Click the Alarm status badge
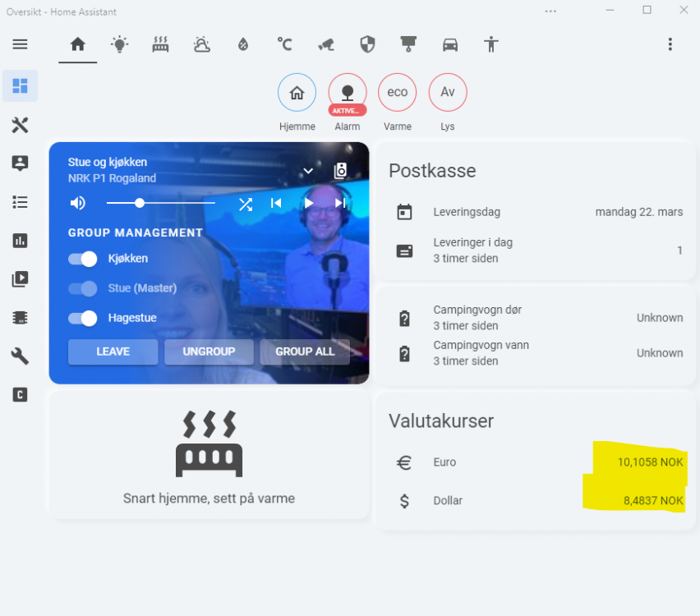Viewport: 700px width, 616px height. coord(347,93)
